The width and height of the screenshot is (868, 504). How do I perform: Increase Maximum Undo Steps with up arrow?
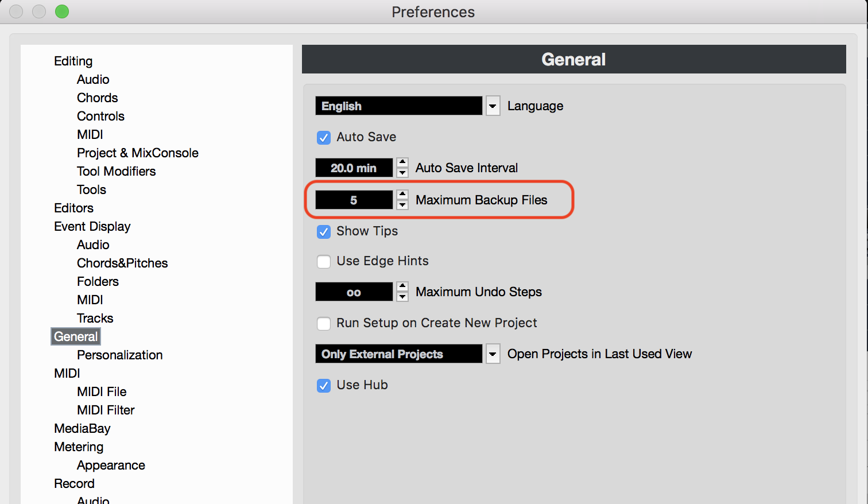tap(402, 286)
